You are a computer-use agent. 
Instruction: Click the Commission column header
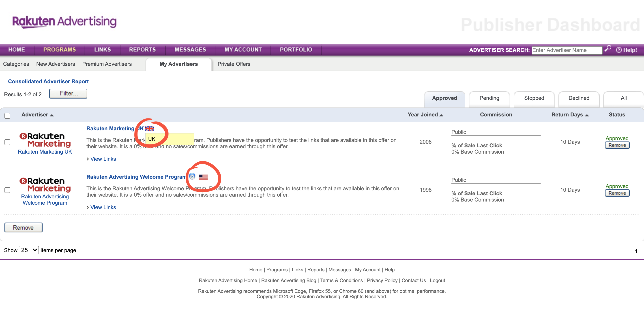click(x=496, y=114)
